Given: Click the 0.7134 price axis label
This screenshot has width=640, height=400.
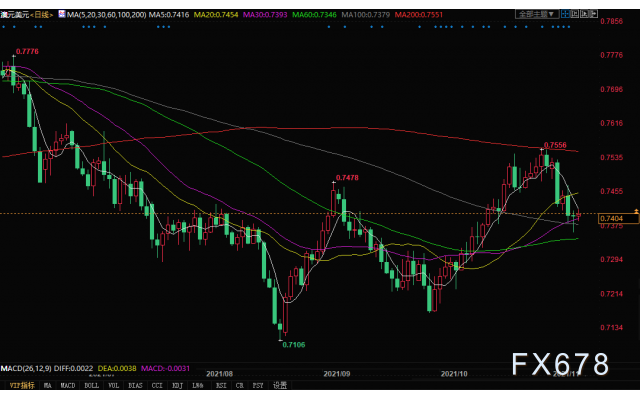Looking at the screenshot, I should pos(612,328).
